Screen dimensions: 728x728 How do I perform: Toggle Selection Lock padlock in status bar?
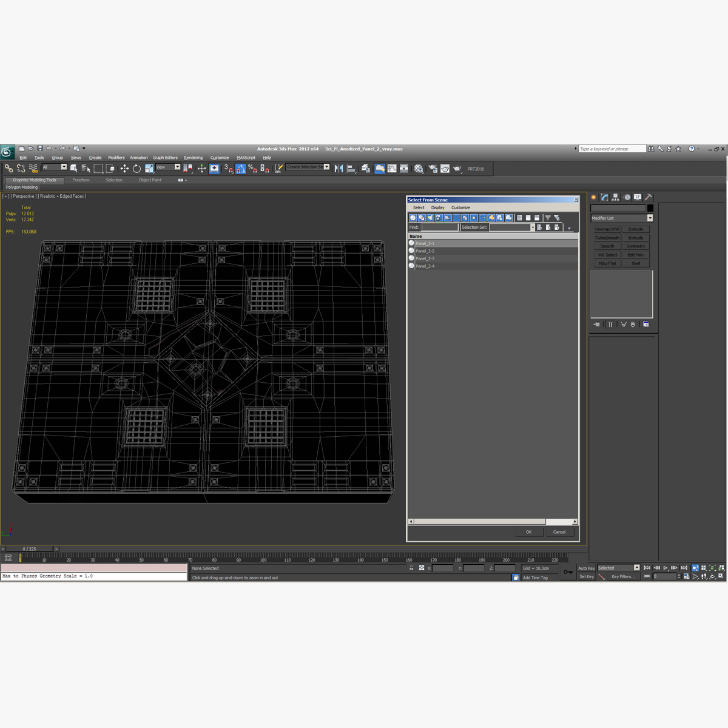click(411, 568)
